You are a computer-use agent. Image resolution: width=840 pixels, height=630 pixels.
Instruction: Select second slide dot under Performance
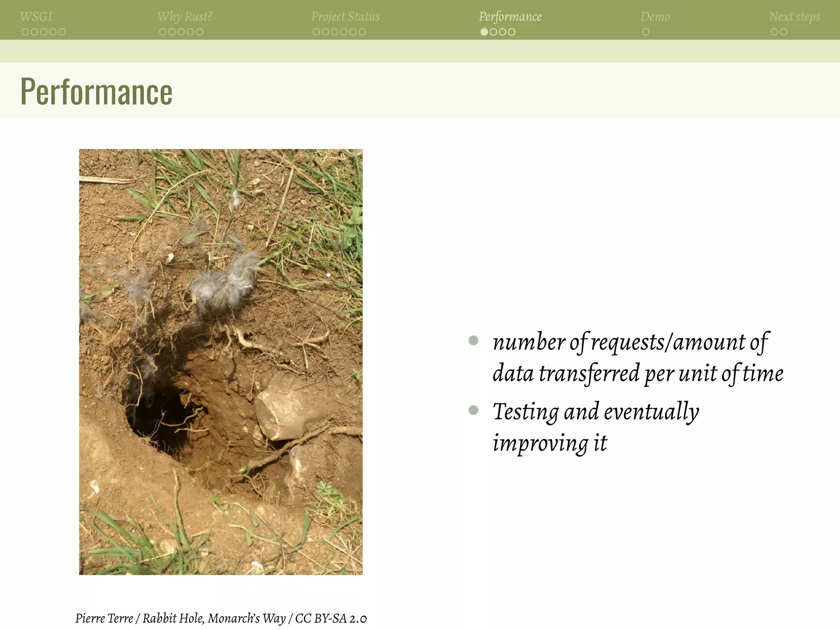pyautogui.click(x=493, y=32)
